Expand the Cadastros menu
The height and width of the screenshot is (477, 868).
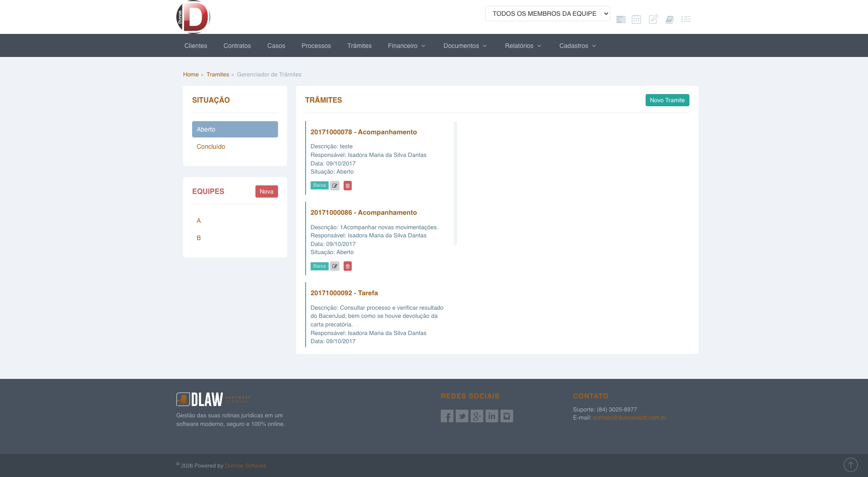click(x=577, y=46)
